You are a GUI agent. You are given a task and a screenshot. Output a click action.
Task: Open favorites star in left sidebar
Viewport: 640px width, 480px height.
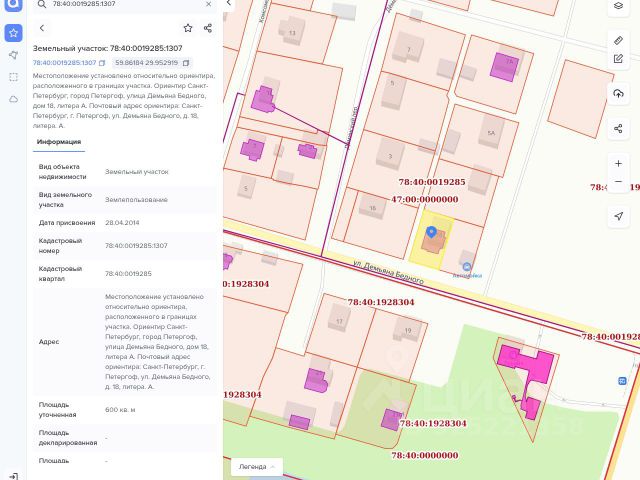click(13, 33)
